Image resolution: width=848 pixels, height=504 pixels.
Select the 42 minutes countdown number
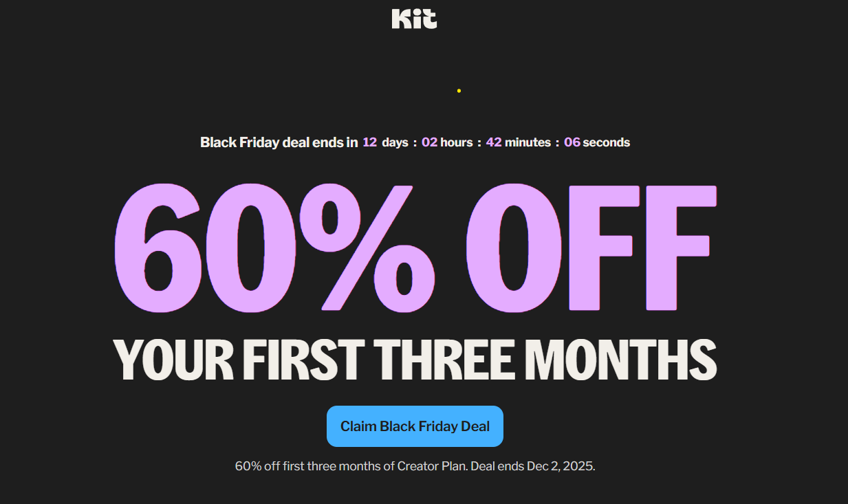494,142
